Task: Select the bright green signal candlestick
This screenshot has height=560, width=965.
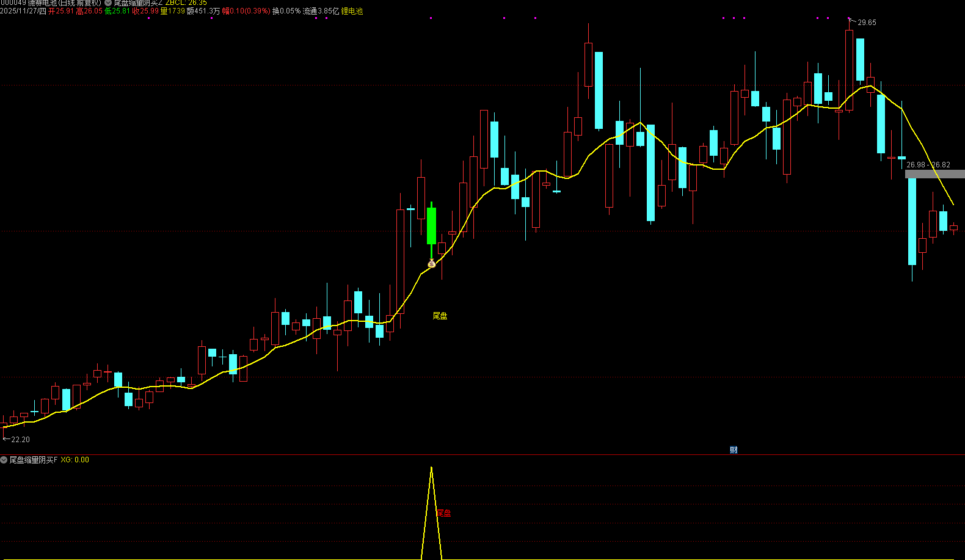Action: tap(432, 226)
